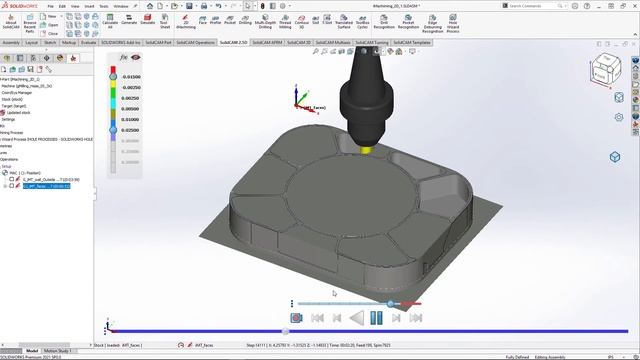Image resolution: width=640 pixels, height=360 pixels.
Task: Click the timeline position marker on blue bar
Action: 286,331
